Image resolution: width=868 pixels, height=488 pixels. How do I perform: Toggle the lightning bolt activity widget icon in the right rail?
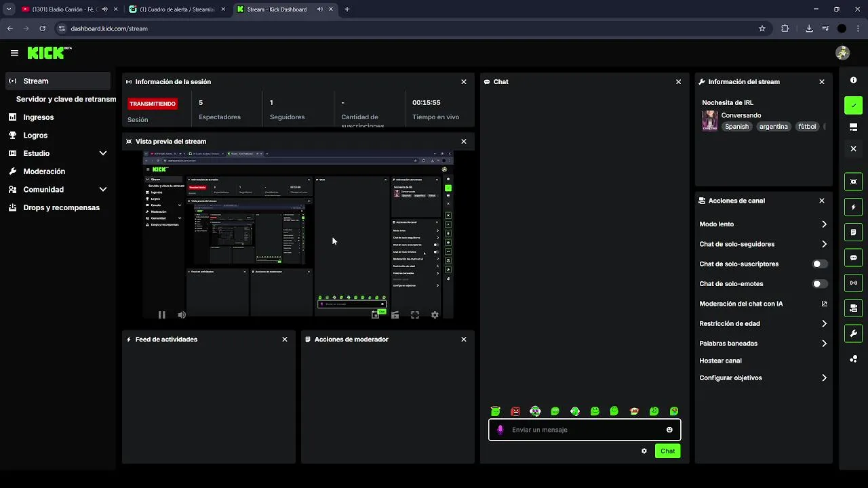853,207
